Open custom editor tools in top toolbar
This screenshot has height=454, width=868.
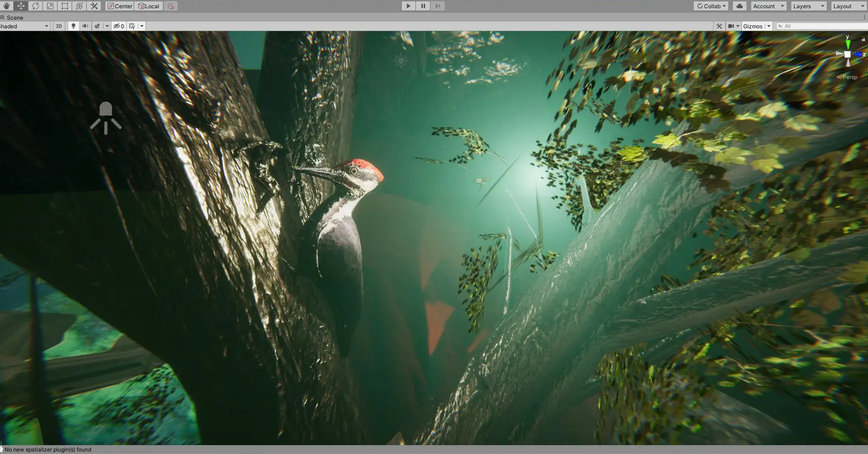[x=94, y=6]
